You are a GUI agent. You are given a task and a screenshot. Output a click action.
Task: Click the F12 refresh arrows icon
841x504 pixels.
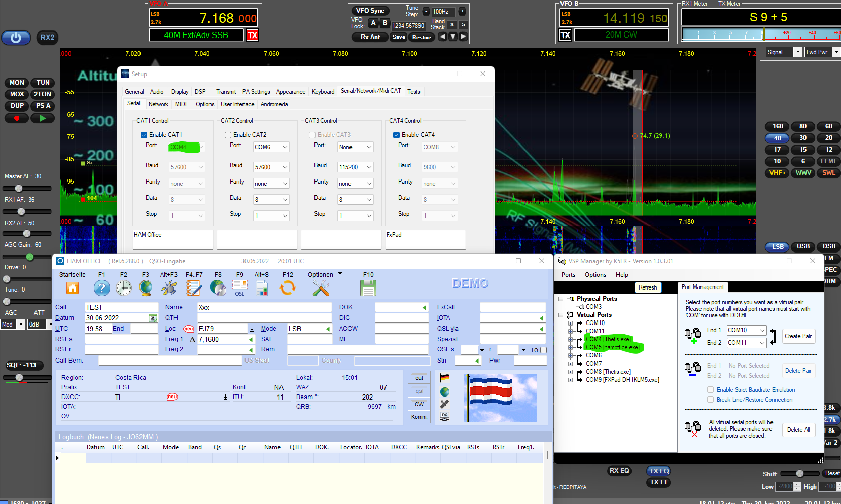coord(288,288)
